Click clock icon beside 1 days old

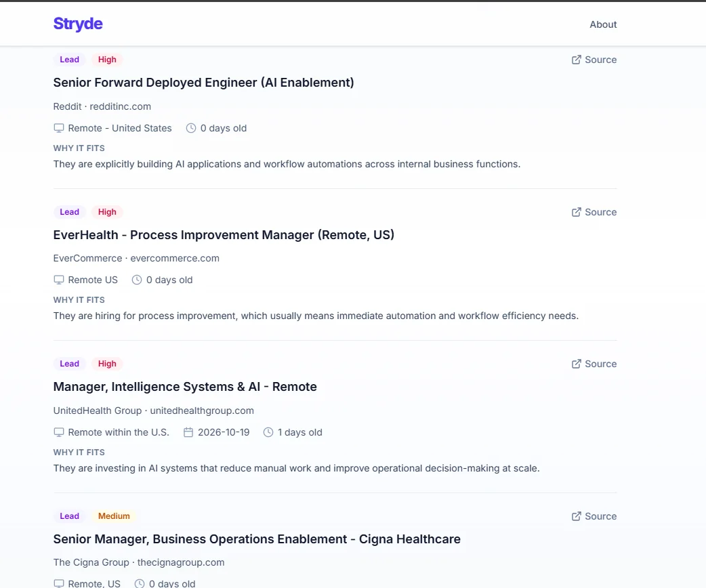tap(268, 432)
